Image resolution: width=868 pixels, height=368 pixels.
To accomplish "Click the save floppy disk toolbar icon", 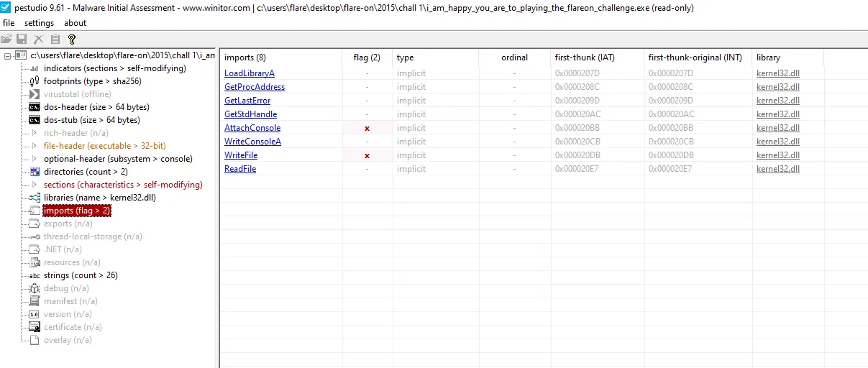I will click(x=22, y=39).
